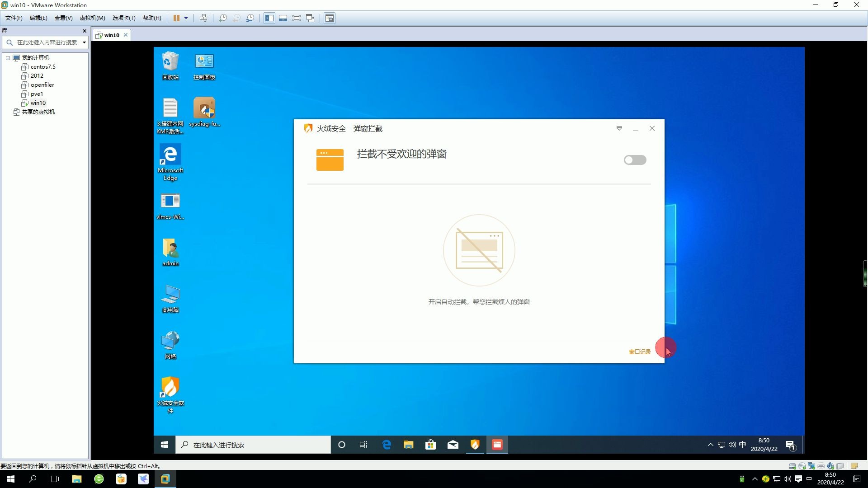Image resolution: width=868 pixels, height=488 pixels.
Task: Select the 控制面板 desktop icon
Action: pyautogui.click(x=204, y=66)
